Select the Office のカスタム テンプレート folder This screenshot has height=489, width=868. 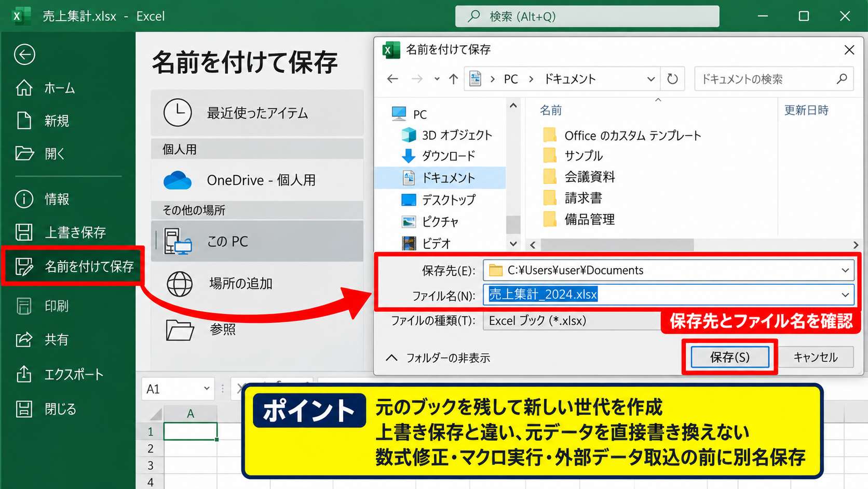[x=622, y=135]
